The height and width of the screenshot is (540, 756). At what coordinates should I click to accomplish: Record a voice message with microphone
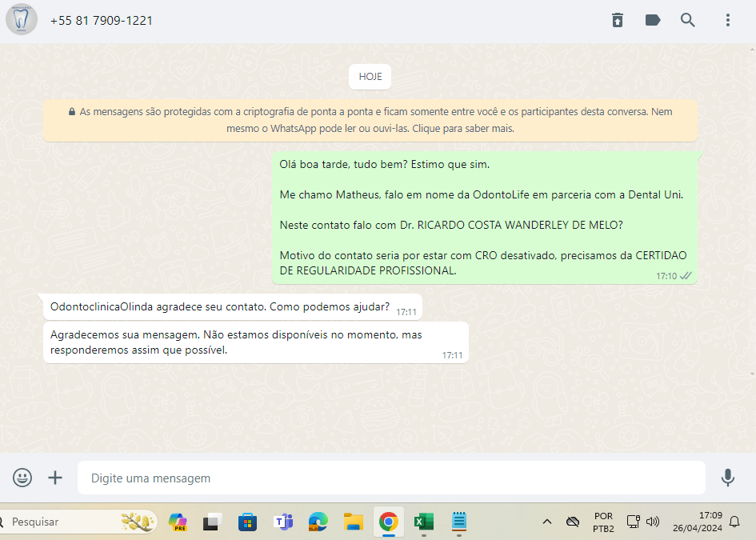727,478
